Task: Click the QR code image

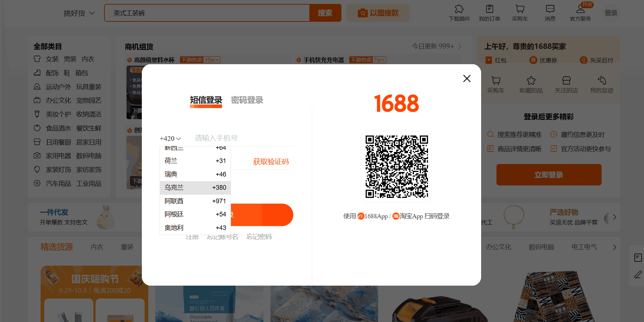Action: (396, 167)
